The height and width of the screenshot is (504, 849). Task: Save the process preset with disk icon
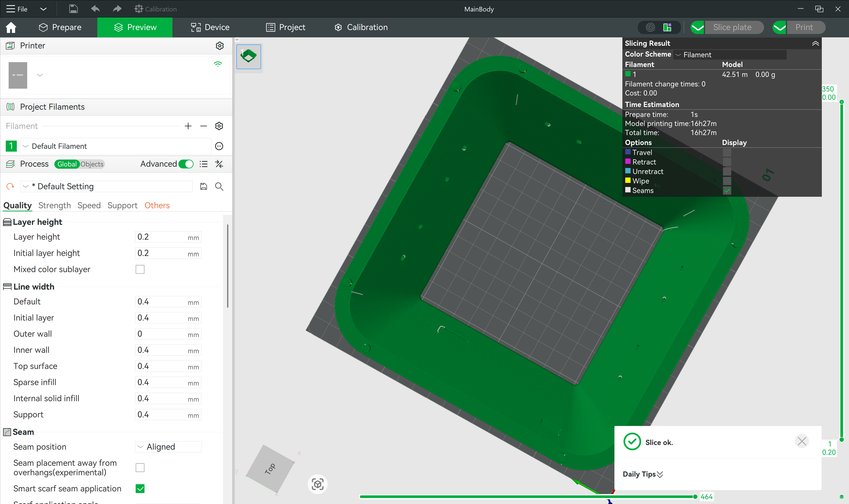click(x=203, y=186)
